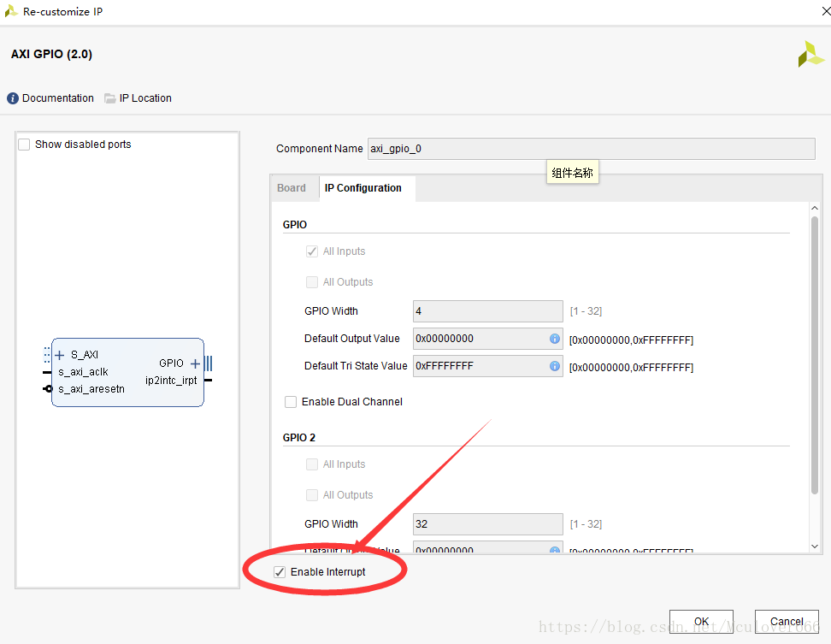Click the Vivado logo in title bar
Viewport: 831px width, 644px height.
point(10,11)
